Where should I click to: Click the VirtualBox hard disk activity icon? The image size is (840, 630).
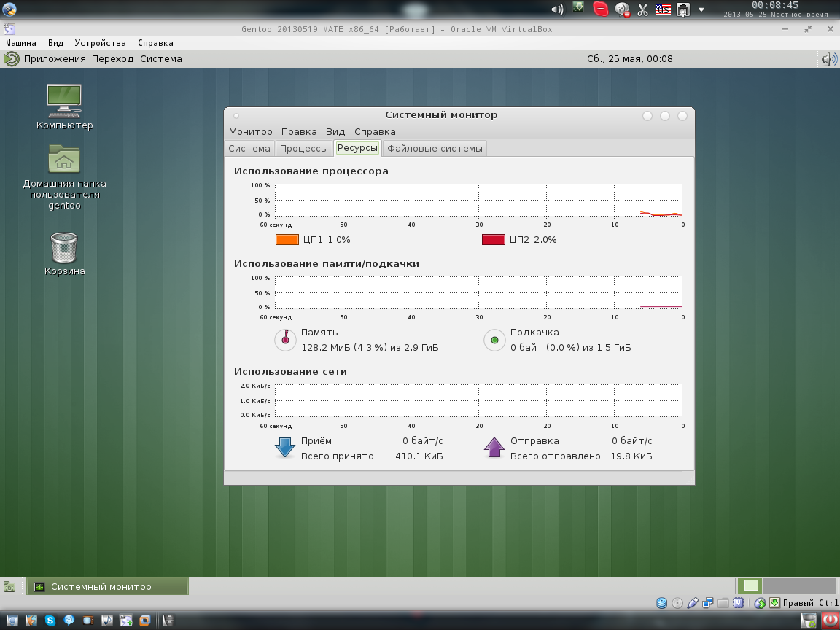point(662,603)
